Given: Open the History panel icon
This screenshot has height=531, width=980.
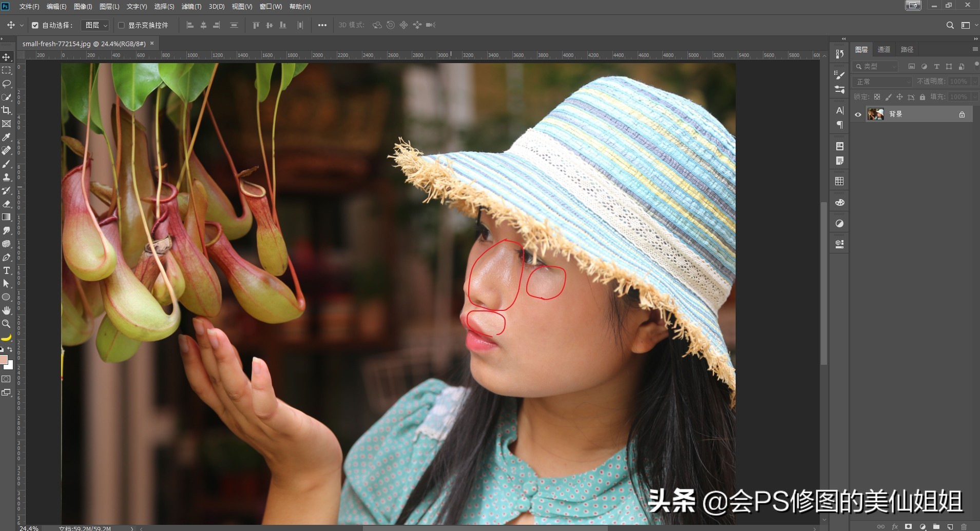Looking at the screenshot, I should coord(840,54).
